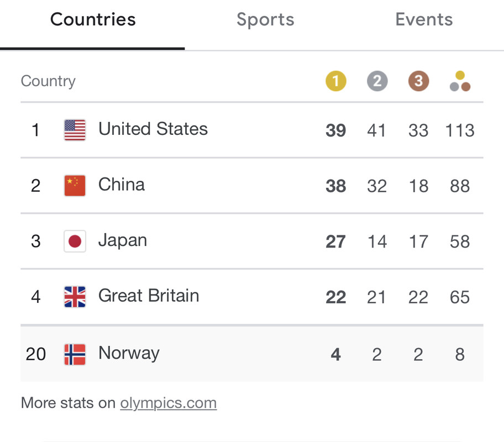The height and width of the screenshot is (442, 504).
Task: Click the China flag icon
Action: pyautogui.click(x=75, y=186)
